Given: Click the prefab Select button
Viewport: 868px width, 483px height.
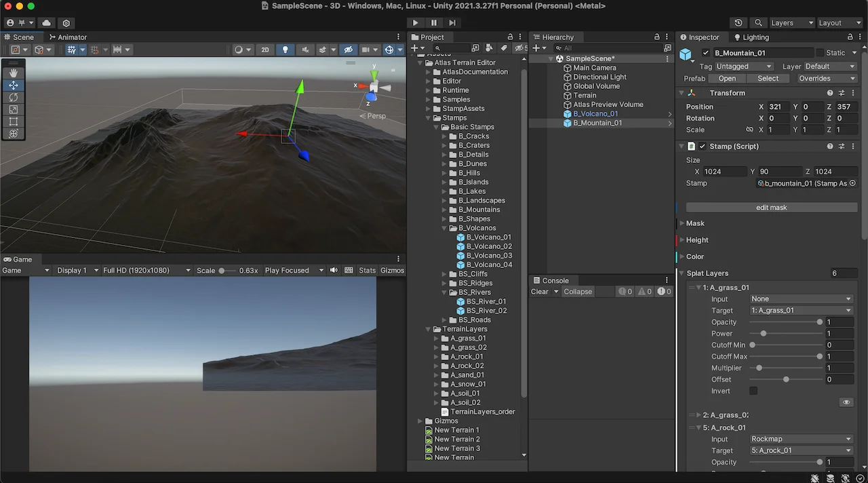Looking at the screenshot, I should pos(768,79).
